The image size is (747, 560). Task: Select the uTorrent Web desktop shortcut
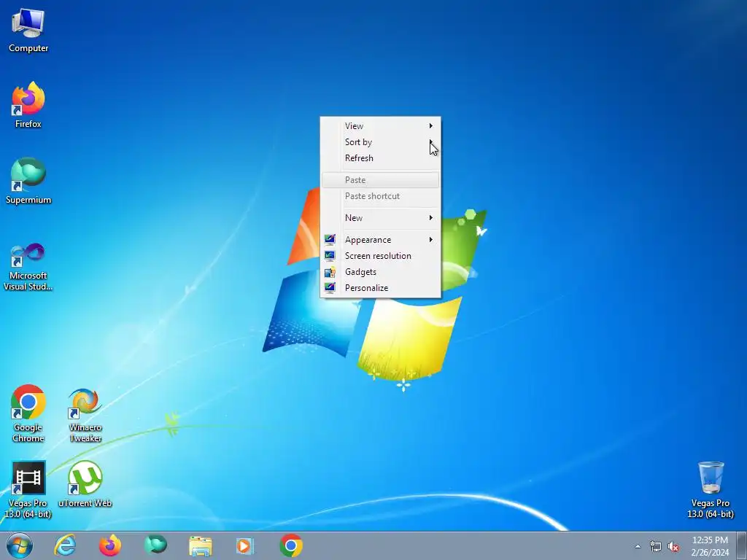coord(85,484)
